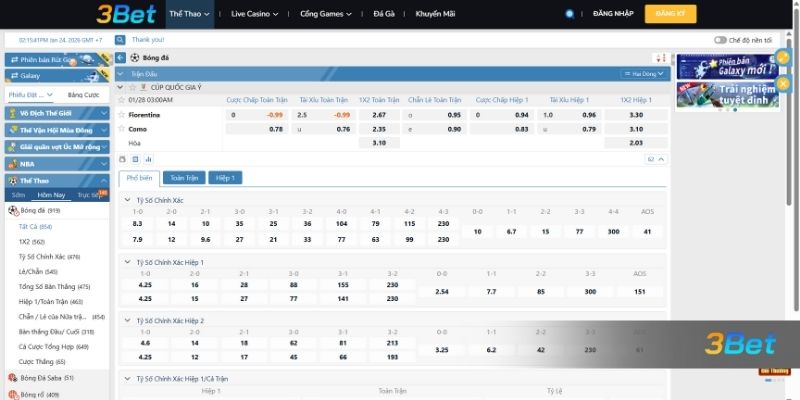Select the Phổ biến tab
The height and width of the screenshot is (400, 800).
pos(139,178)
